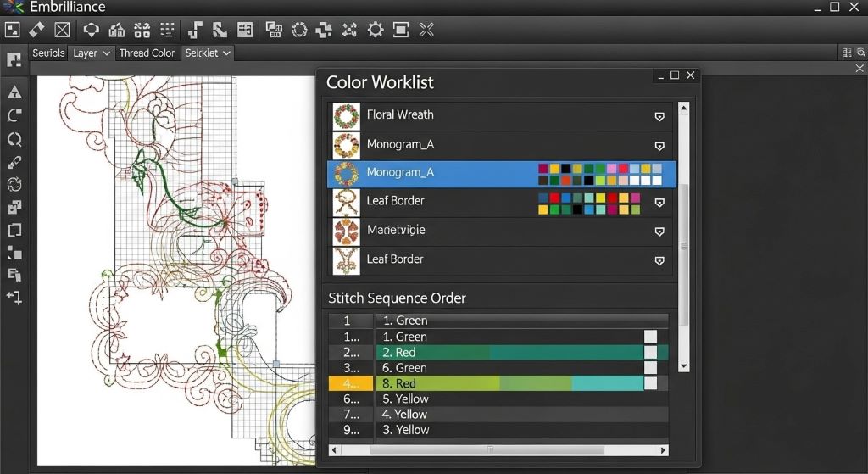Select the Floral Wreath design row
The image size is (868, 474).
point(502,116)
